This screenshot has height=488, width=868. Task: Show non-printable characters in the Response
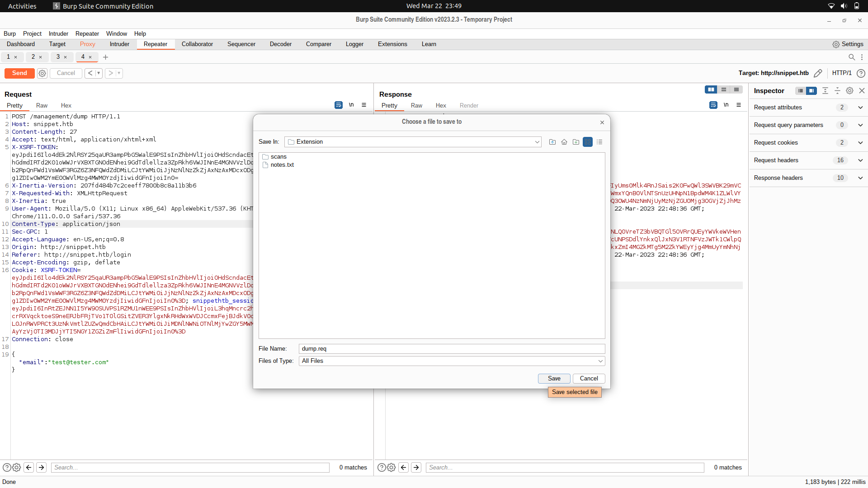[x=726, y=105]
